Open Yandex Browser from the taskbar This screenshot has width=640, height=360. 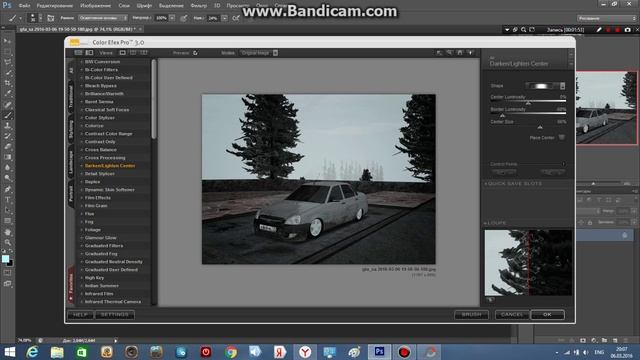click(x=305, y=352)
